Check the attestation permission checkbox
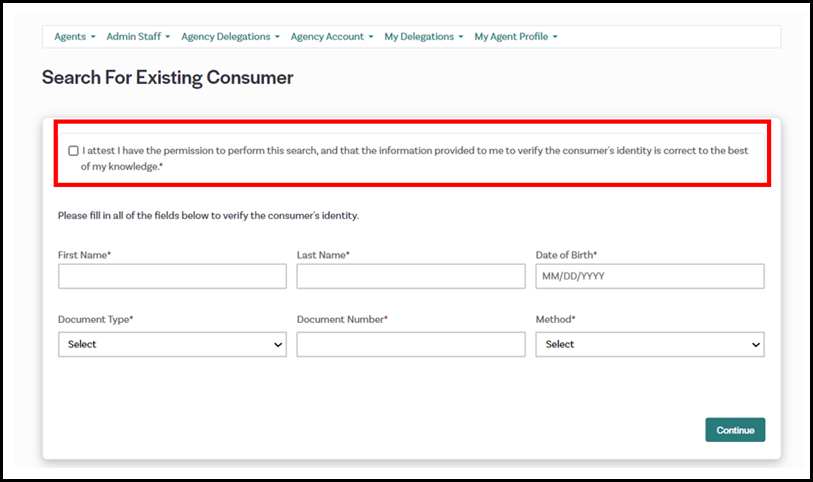This screenshot has height=482, width=813. [73, 151]
